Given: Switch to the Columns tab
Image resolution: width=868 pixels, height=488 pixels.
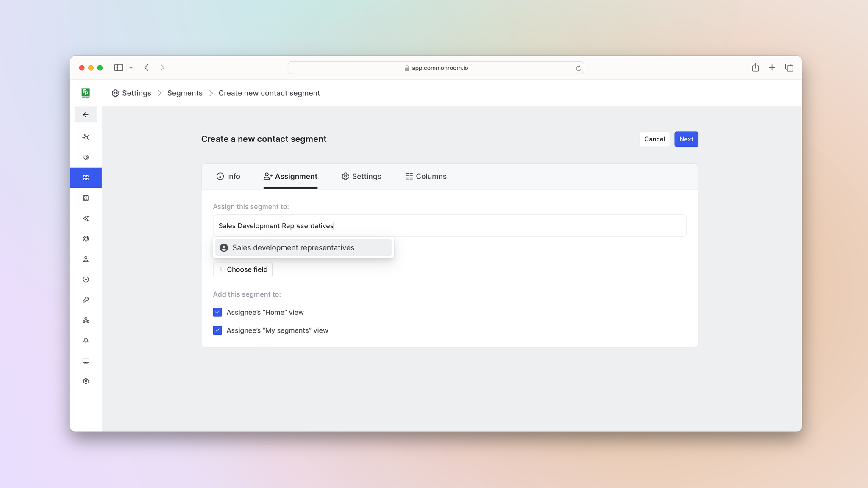Looking at the screenshot, I should click(x=426, y=176).
